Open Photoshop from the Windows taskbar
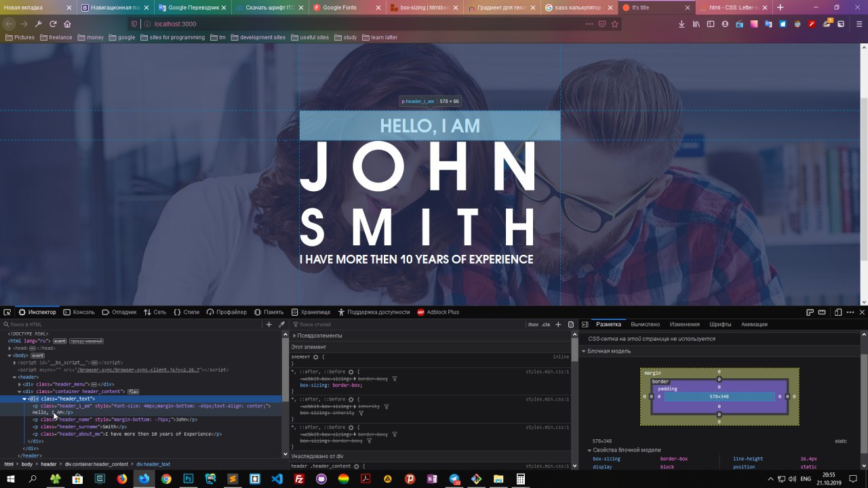The image size is (868, 488). click(188, 479)
